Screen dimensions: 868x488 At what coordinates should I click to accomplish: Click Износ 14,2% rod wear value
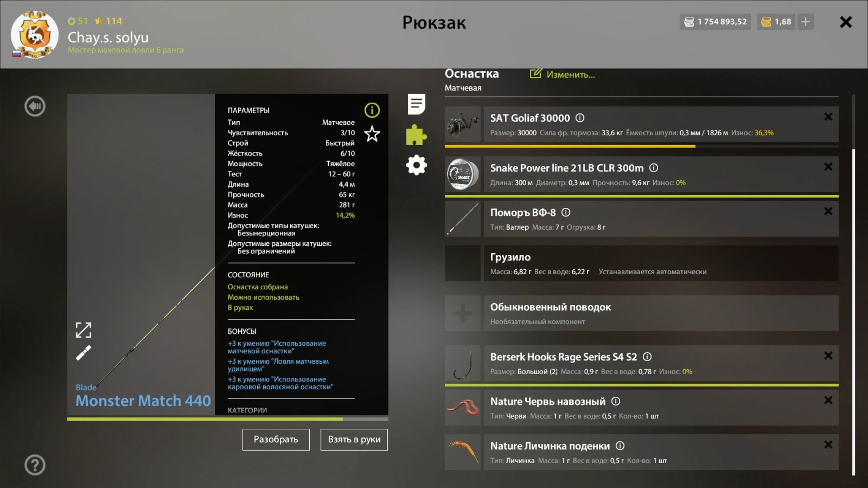[x=291, y=216]
